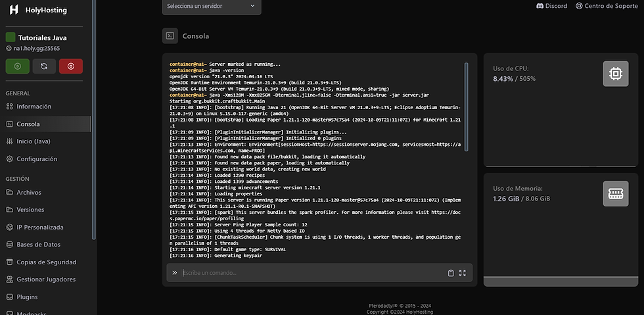Screen dimensions: 644x315
Task: Click the Uso de CPU value 8.43%
Action: 503,78
